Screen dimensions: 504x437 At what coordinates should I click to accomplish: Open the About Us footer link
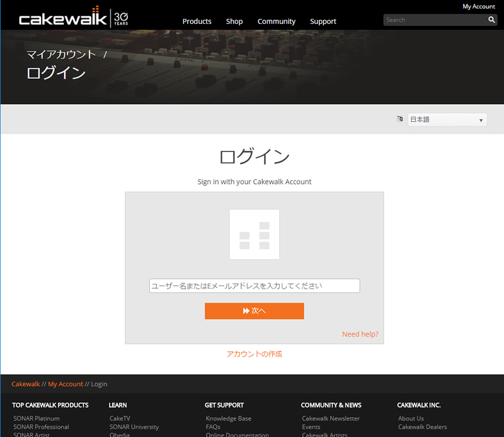411,418
